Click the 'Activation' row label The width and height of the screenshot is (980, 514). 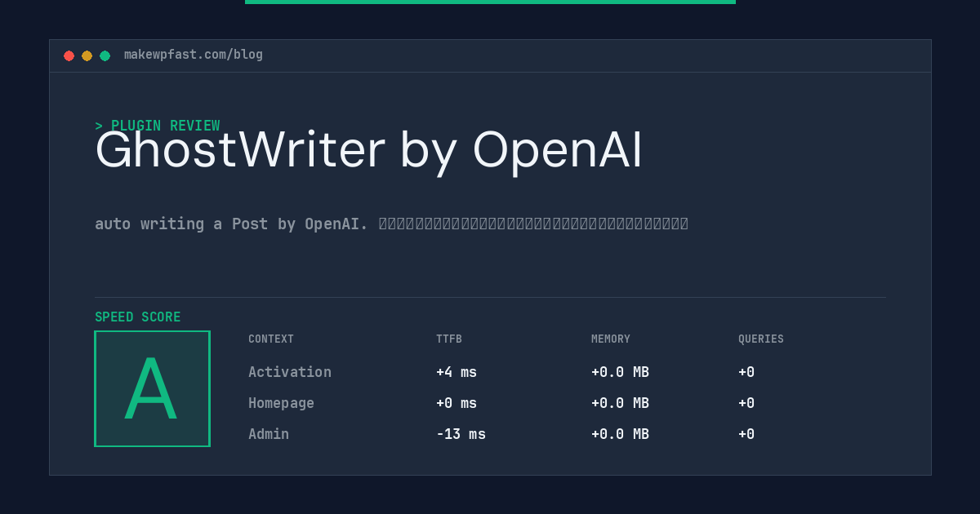tap(290, 372)
